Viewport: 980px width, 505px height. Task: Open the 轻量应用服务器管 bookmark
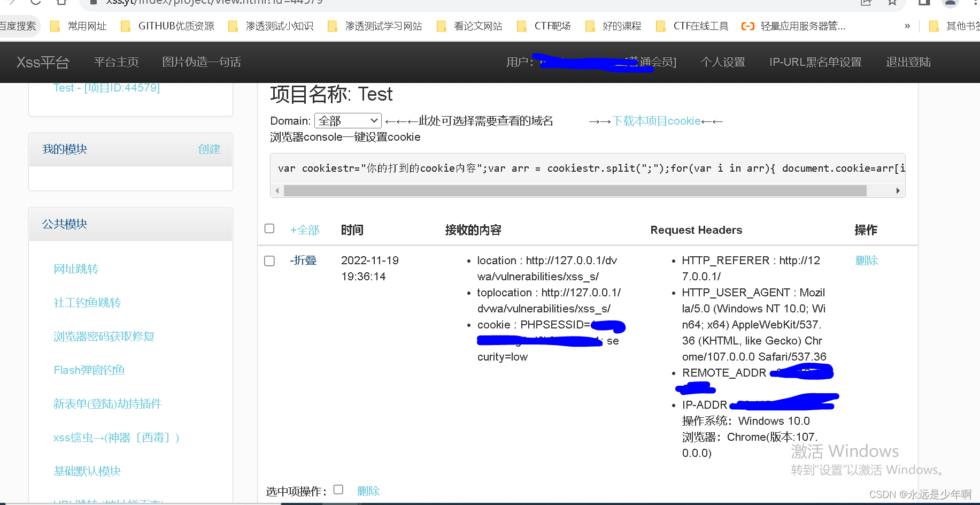[793, 26]
